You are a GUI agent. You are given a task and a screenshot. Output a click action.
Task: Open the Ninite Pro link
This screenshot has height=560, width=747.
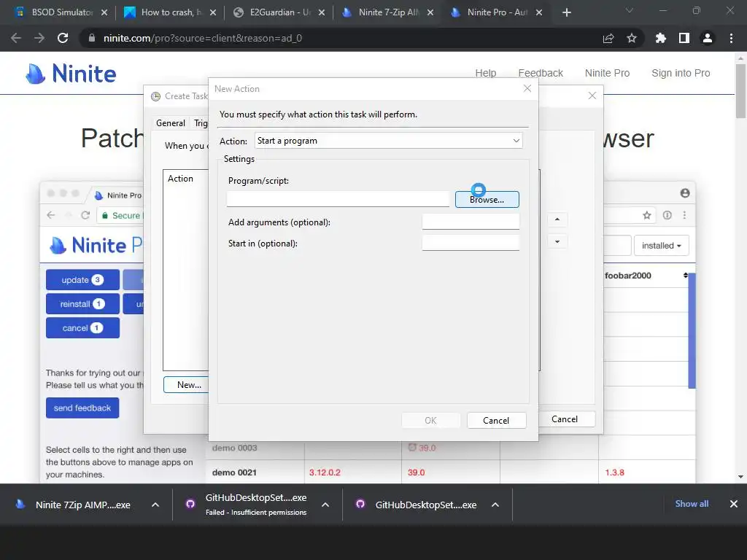(608, 73)
